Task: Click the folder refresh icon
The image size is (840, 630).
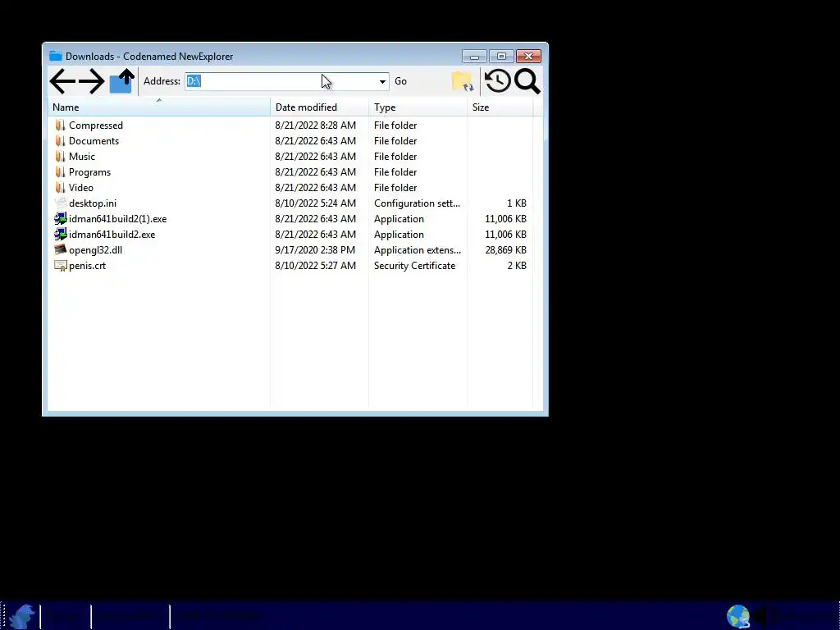Action: 463,81
